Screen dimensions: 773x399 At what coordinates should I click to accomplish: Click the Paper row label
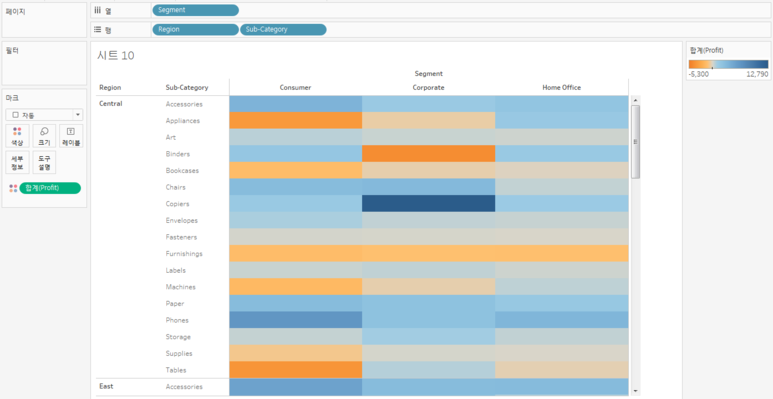(x=175, y=303)
